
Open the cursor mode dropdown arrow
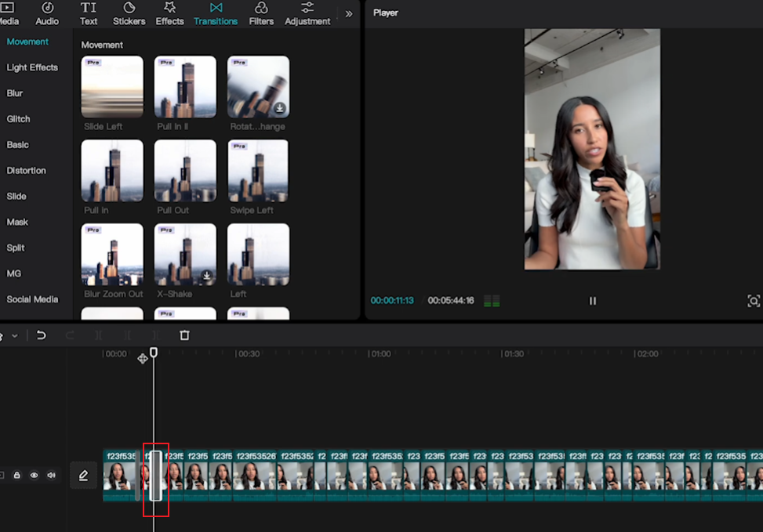click(x=15, y=335)
